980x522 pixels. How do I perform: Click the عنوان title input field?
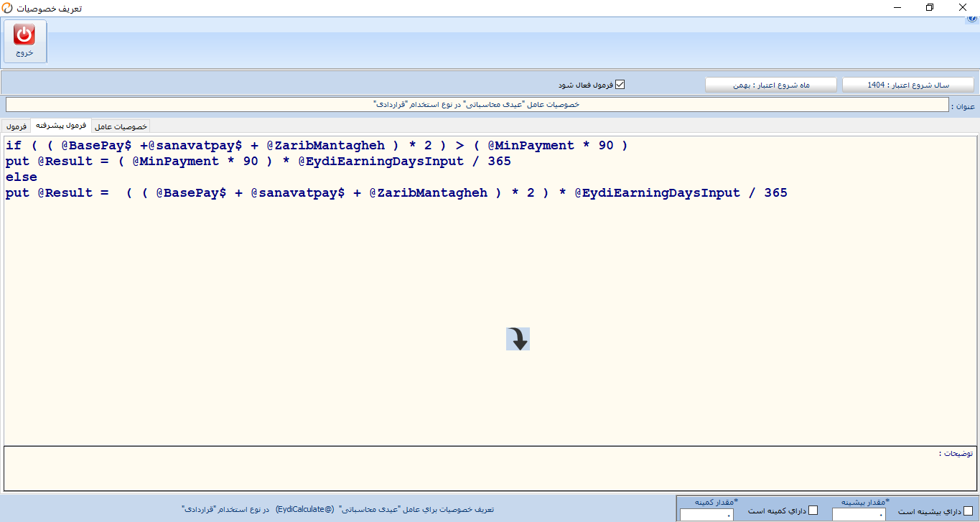pos(477,105)
